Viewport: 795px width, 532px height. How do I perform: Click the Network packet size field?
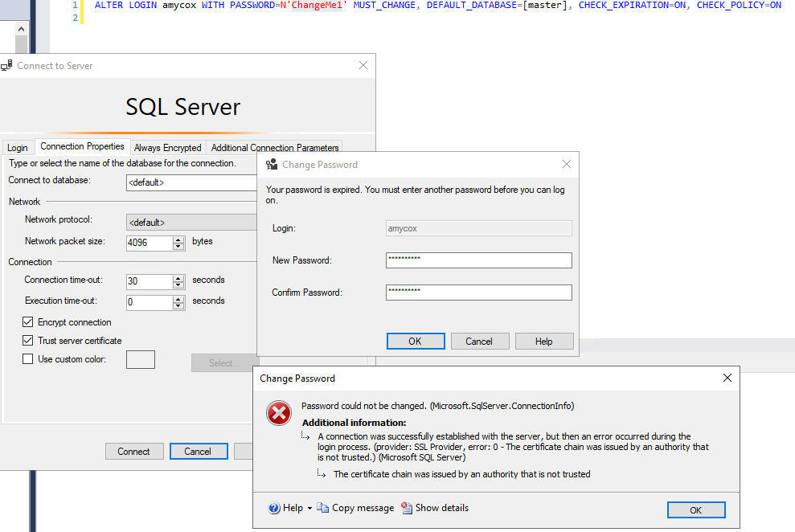[150, 243]
